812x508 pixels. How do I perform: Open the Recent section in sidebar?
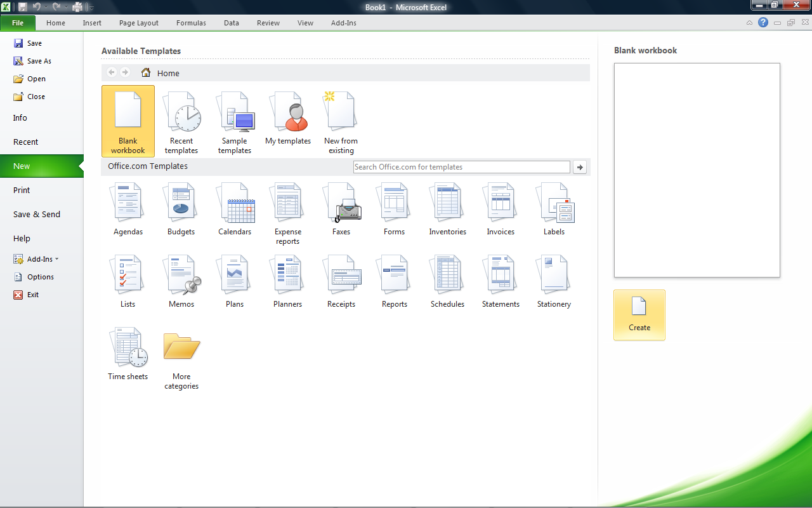(x=25, y=142)
